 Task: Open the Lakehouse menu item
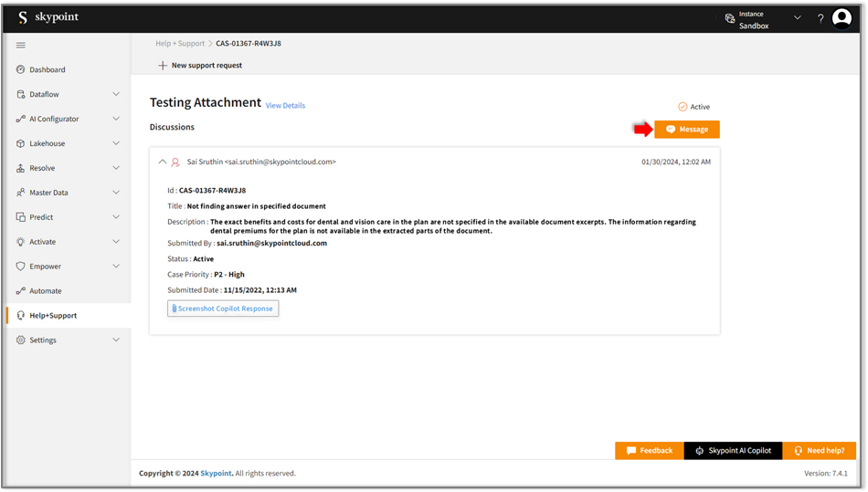click(47, 143)
